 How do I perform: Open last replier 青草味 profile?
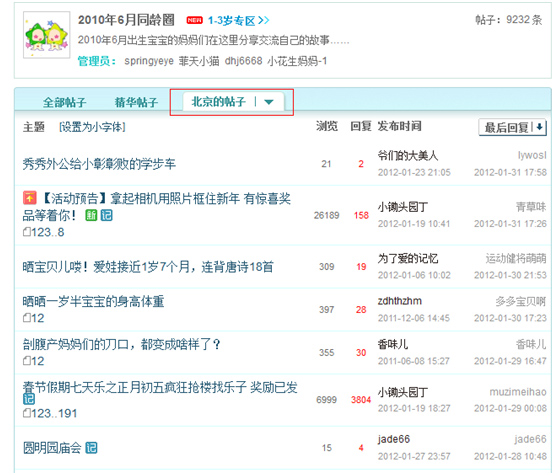pos(531,207)
